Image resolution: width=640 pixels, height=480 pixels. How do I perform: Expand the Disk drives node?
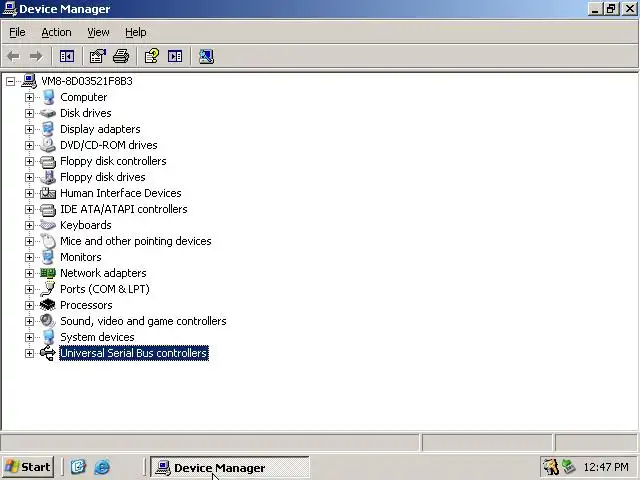(29, 113)
